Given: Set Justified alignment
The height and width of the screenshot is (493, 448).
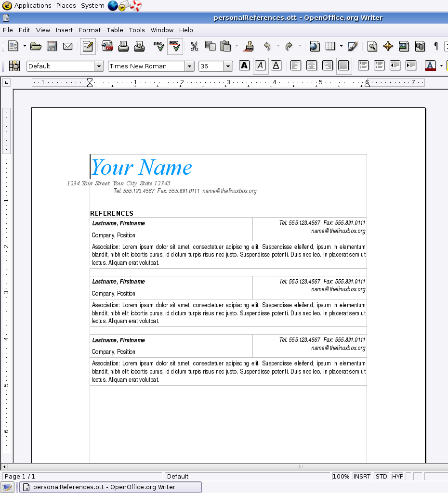Looking at the screenshot, I should pos(343,65).
